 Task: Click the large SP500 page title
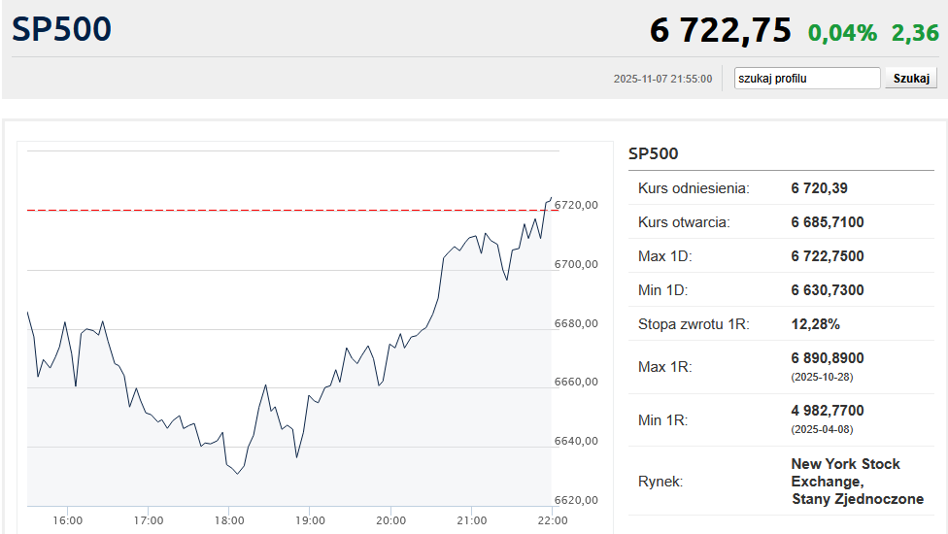(x=62, y=29)
